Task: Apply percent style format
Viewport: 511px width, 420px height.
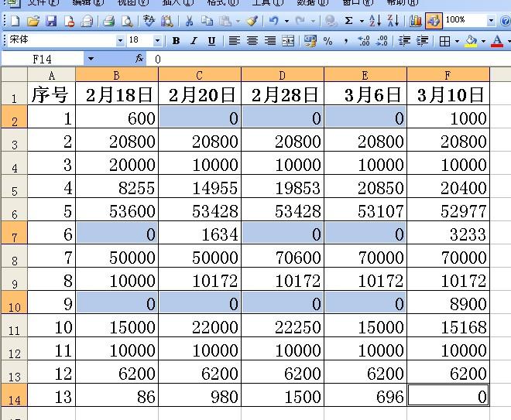Action: point(328,41)
